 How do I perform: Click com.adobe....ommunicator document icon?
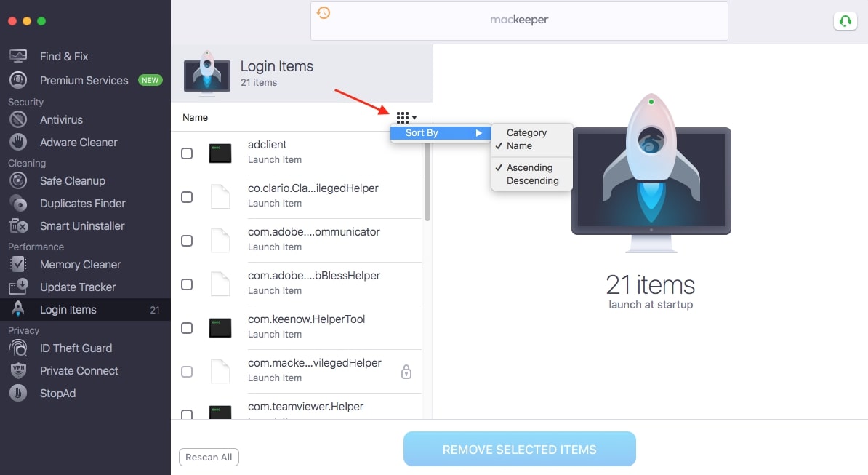tap(220, 241)
